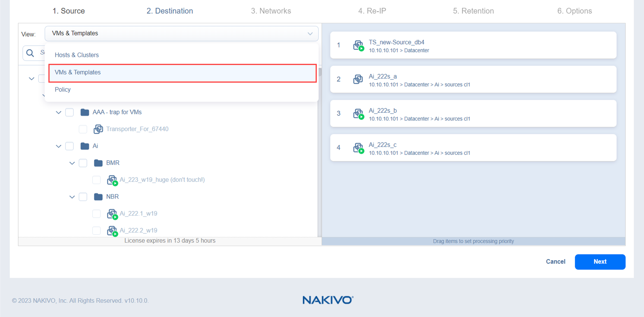Collapse the BMR folder chevron

tap(72, 163)
